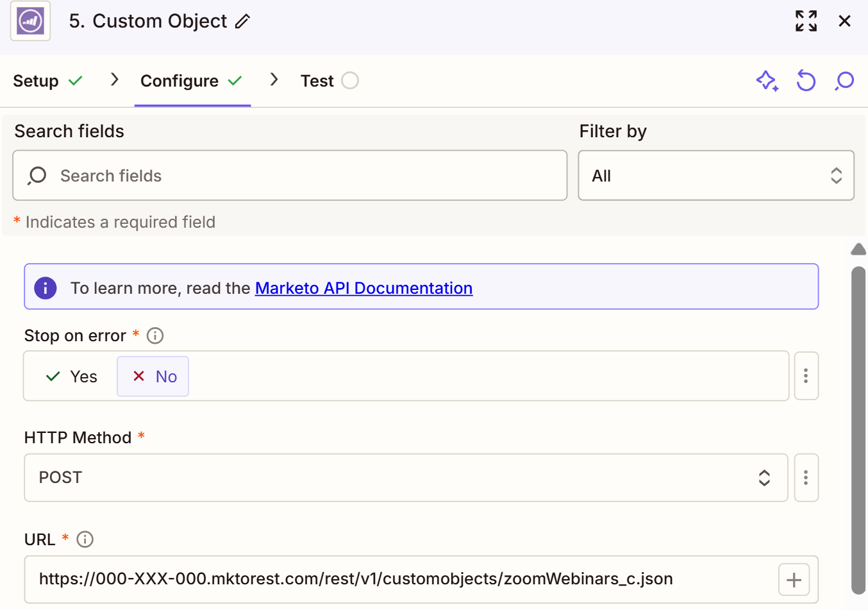Open the Marketo API Documentation link

pyautogui.click(x=363, y=288)
